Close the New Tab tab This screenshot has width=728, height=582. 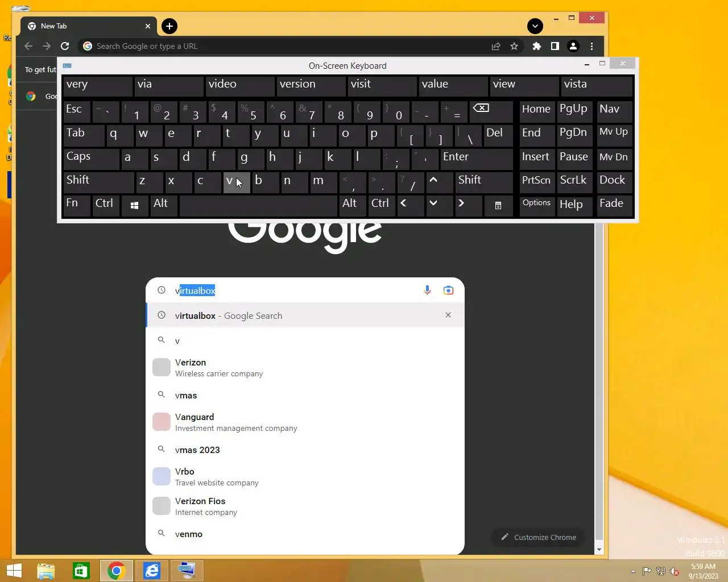pyautogui.click(x=148, y=26)
